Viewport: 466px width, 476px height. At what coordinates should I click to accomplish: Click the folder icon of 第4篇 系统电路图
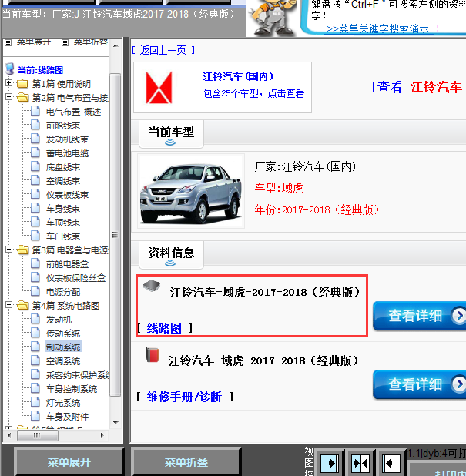point(22,305)
